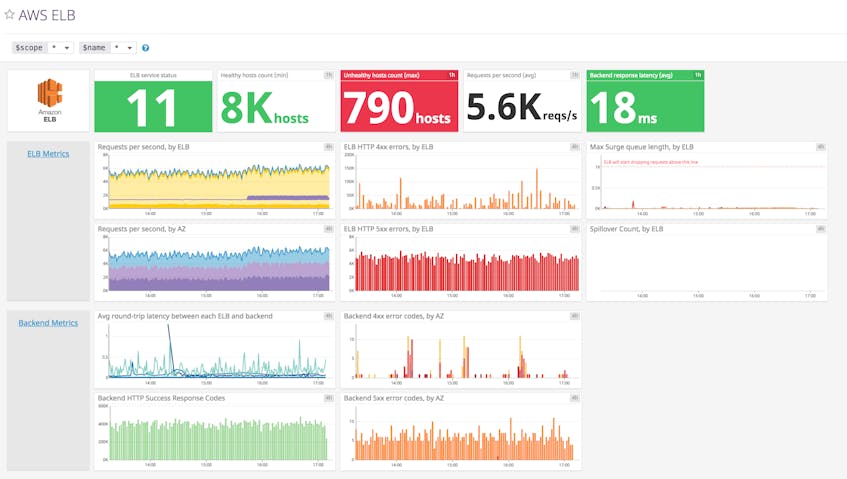
Task: Click the red surge queue threshold marker label
Action: point(651,162)
